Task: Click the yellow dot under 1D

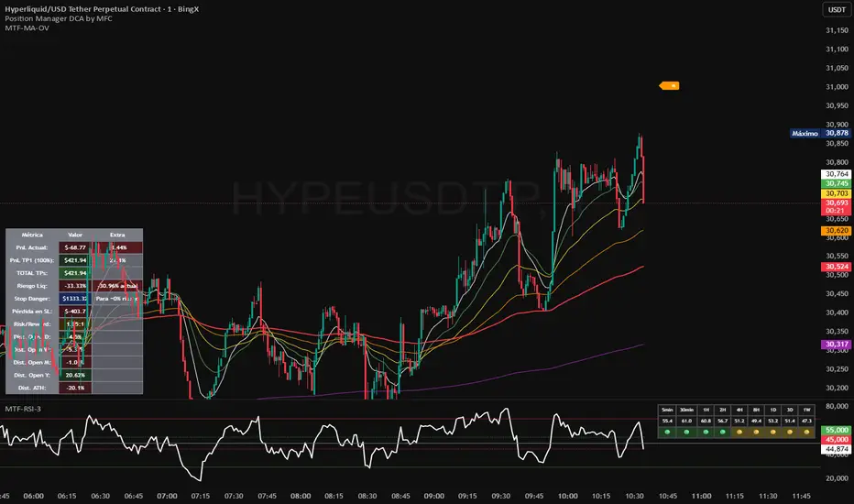Action: [x=772, y=432]
